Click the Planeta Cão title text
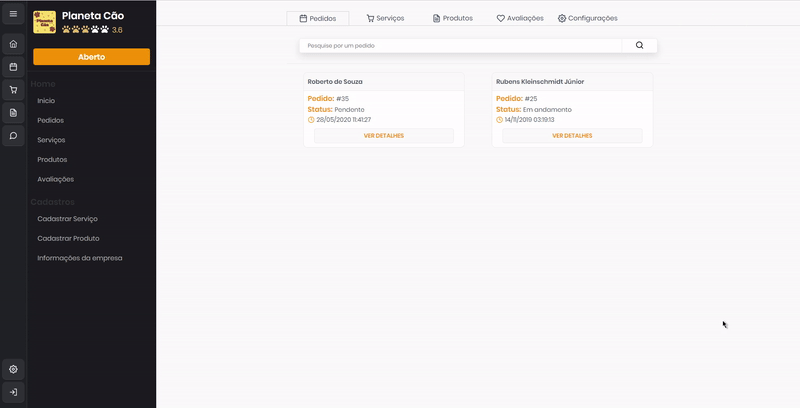Viewport: 800px width, 408px height. [93, 16]
